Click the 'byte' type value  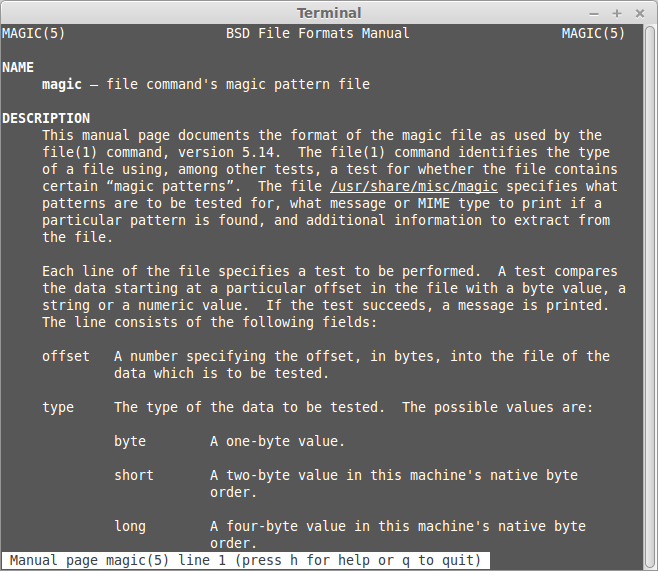click(130, 441)
